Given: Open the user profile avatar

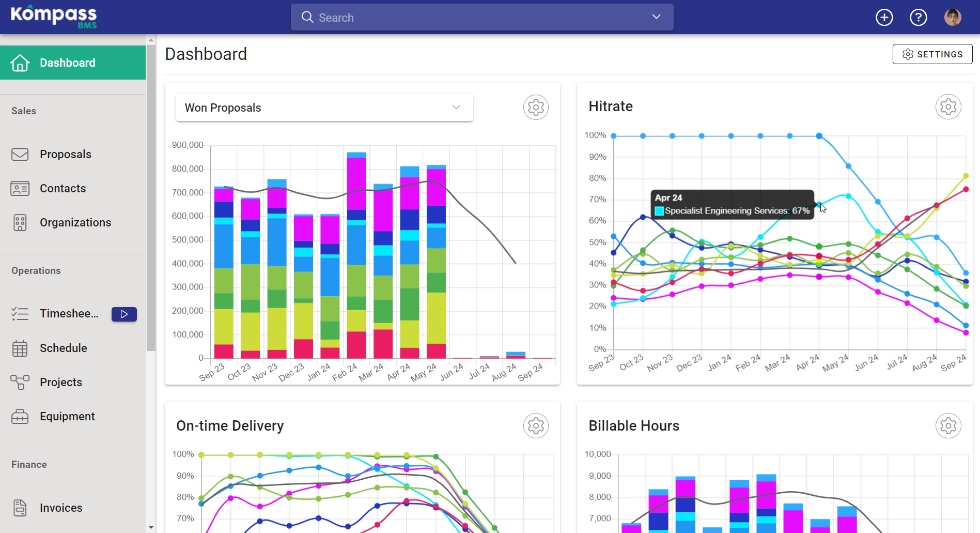Looking at the screenshot, I should [952, 18].
